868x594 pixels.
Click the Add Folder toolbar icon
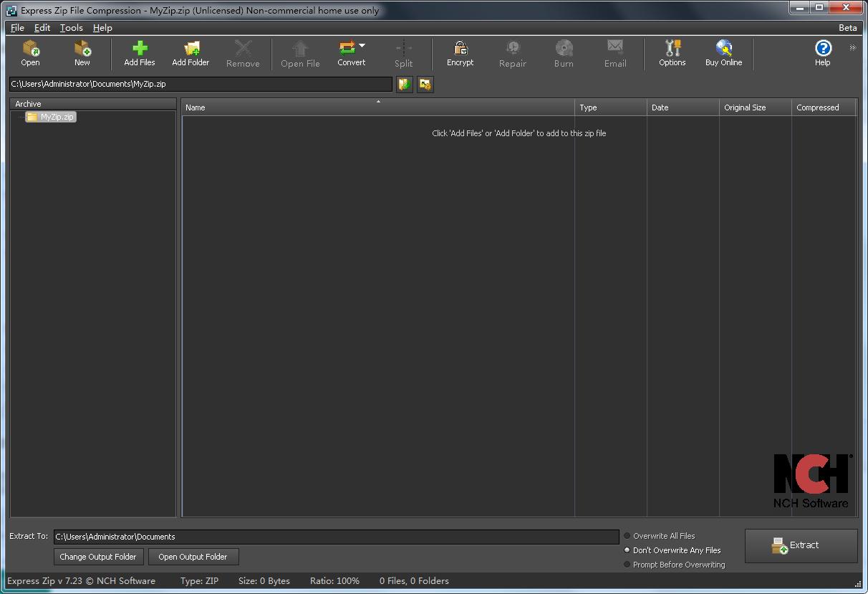[x=191, y=53]
